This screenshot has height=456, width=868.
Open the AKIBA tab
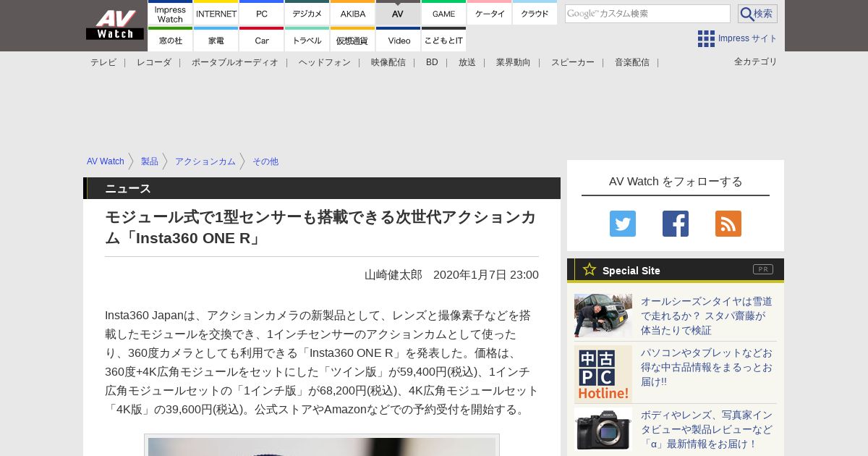click(x=353, y=12)
